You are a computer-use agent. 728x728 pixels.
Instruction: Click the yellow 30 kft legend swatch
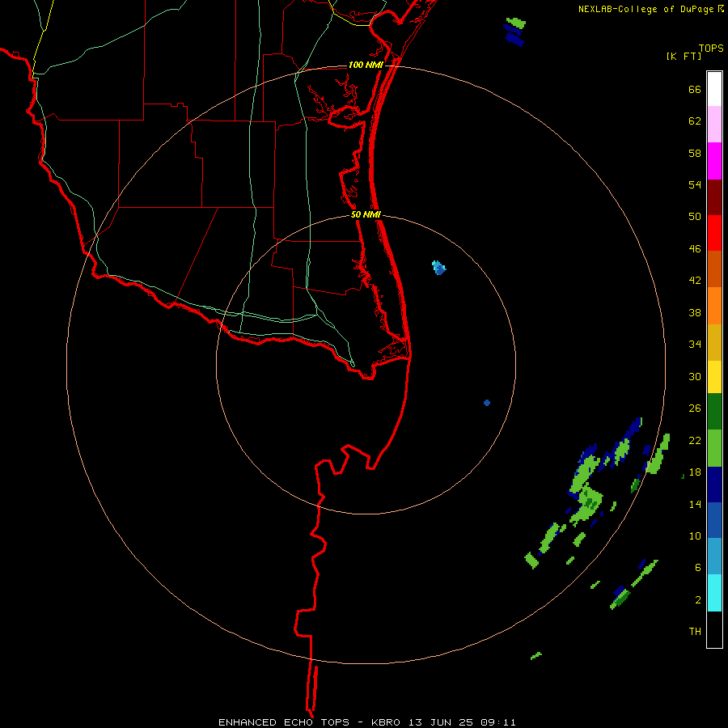(714, 377)
